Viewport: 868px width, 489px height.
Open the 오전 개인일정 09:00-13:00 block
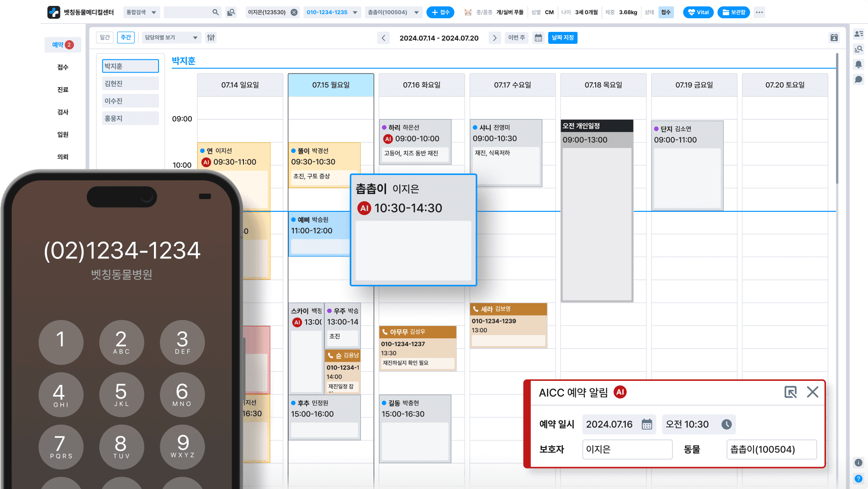click(597, 210)
